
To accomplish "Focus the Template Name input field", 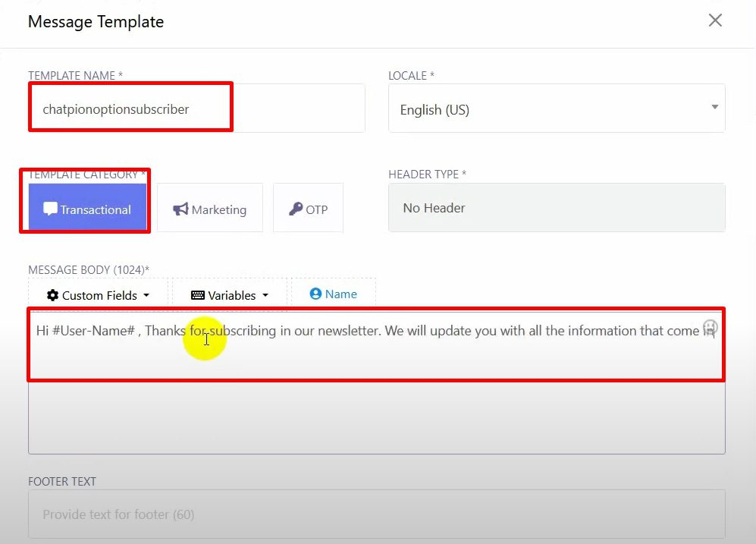I will coord(196,108).
